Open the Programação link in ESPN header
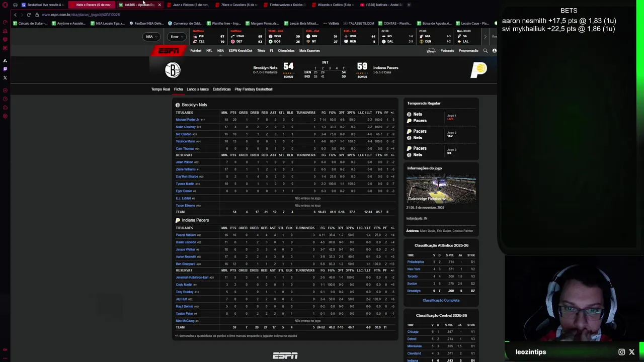This screenshot has width=644, height=362. (x=468, y=51)
